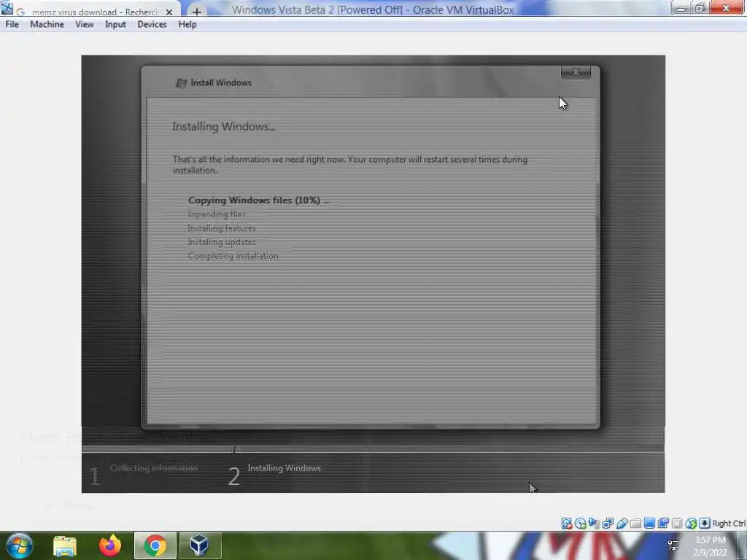
Task: Open the View menu
Action: point(85,24)
